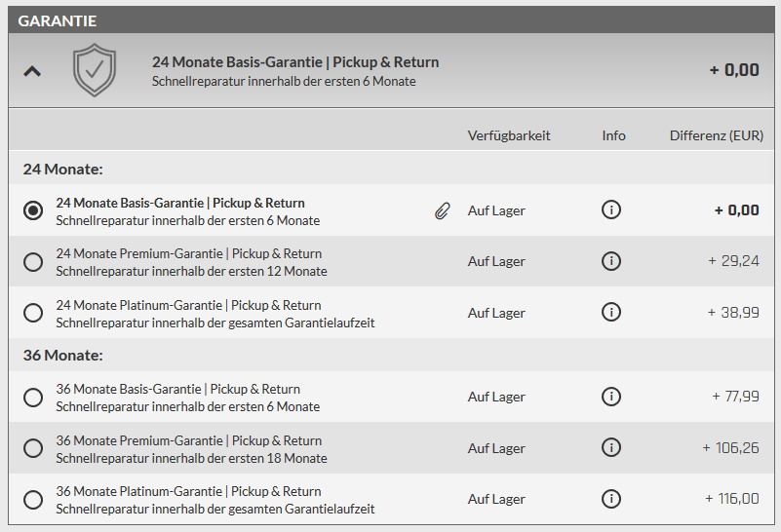Click the 36 Monate Platinum-Garantie label text
This screenshot has width=781, height=532.
(x=188, y=492)
